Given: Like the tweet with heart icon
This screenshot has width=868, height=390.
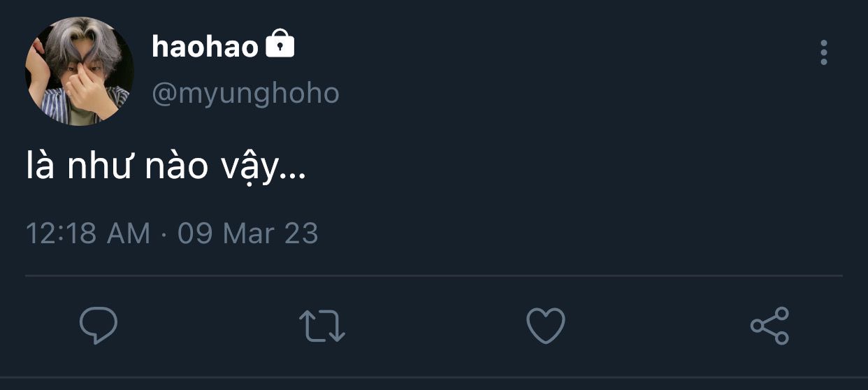Looking at the screenshot, I should [x=545, y=326].
